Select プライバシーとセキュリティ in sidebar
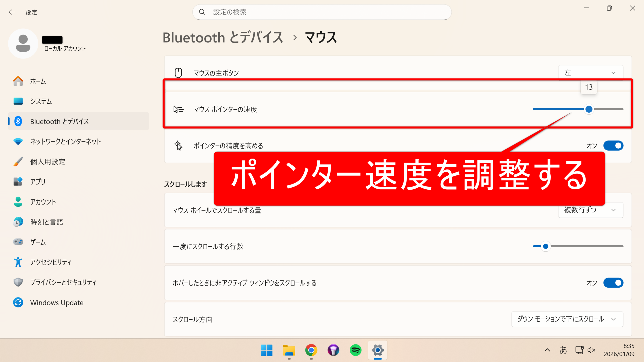Viewport: 644px width, 362px height. pyautogui.click(x=63, y=282)
